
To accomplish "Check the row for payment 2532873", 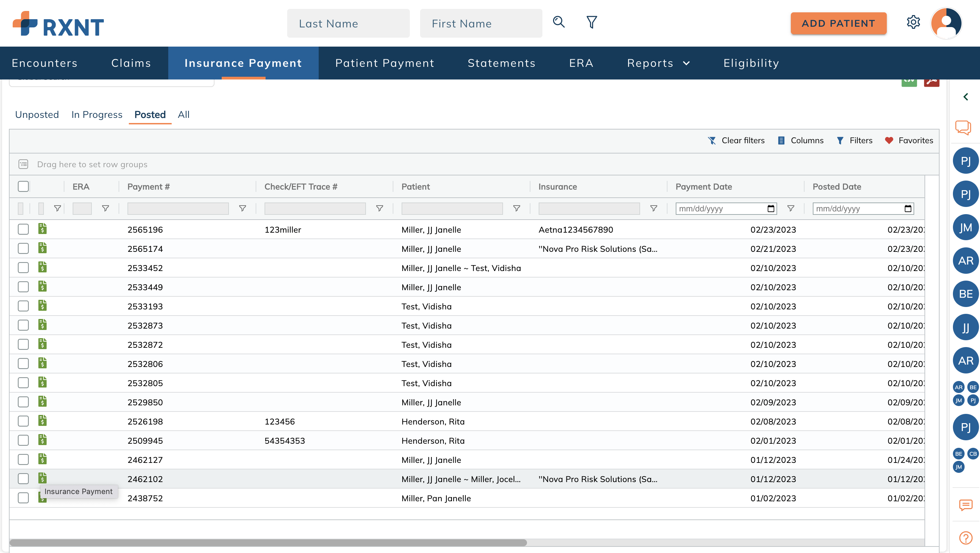I will point(23,325).
